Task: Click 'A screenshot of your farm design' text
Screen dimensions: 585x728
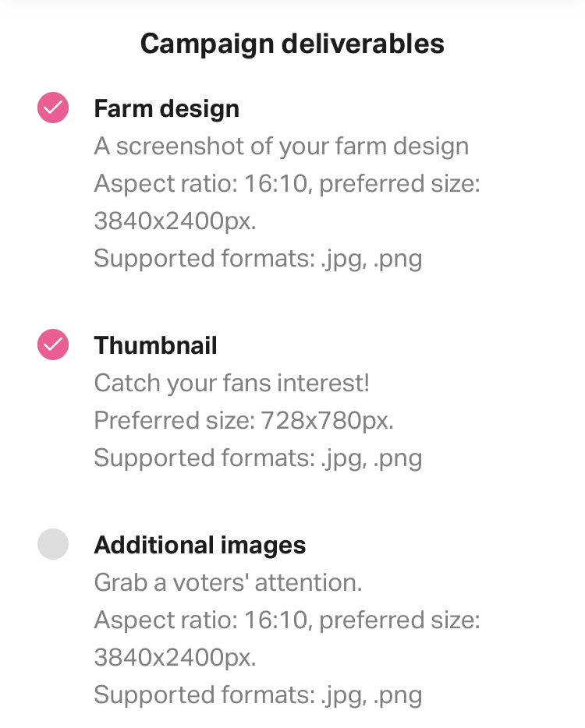Action: [282, 147]
